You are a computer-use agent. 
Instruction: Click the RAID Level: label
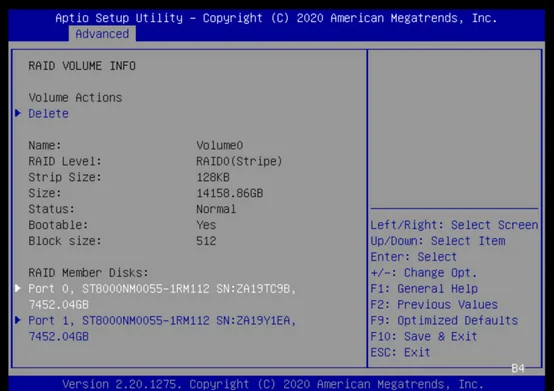65,161
